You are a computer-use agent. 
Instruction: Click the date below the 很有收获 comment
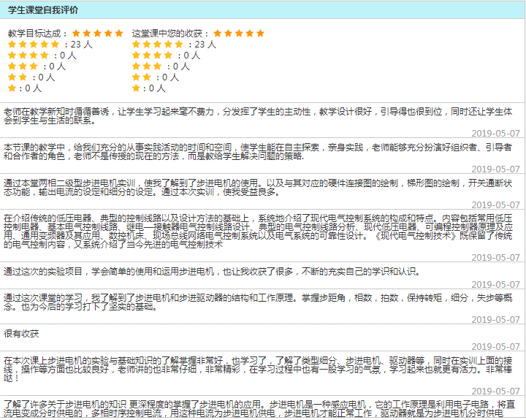coord(495,347)
